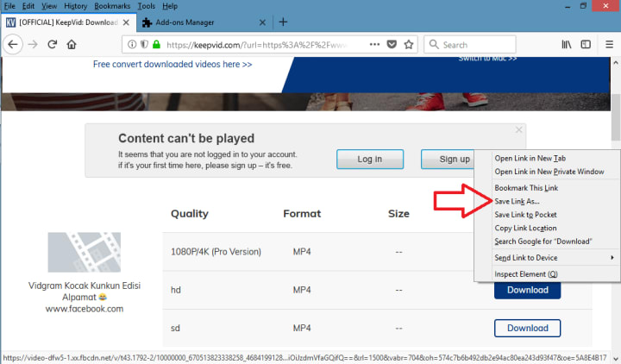Open tracking protection shield icon

(144, 44)
